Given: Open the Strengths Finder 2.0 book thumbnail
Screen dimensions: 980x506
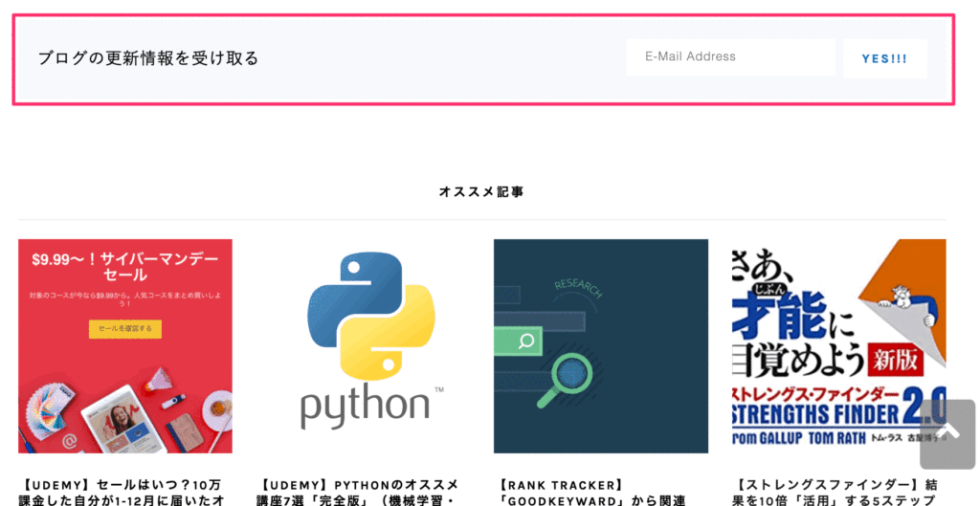Looking at the screenshot, I should 838,346.
